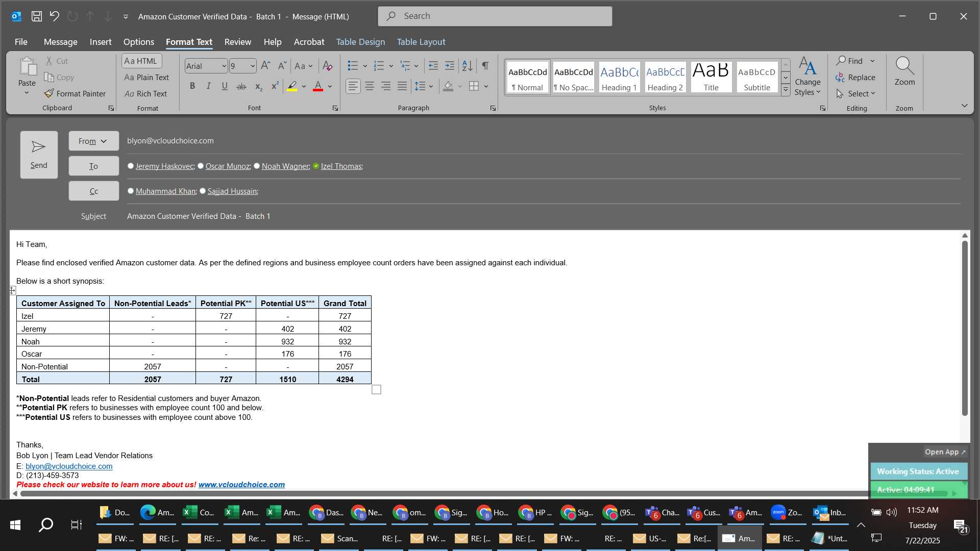Open line spacing dropdown
Image resolution: width=980 pixels, height=551 pixels.
pyautogui.click(x=431, y=86)
